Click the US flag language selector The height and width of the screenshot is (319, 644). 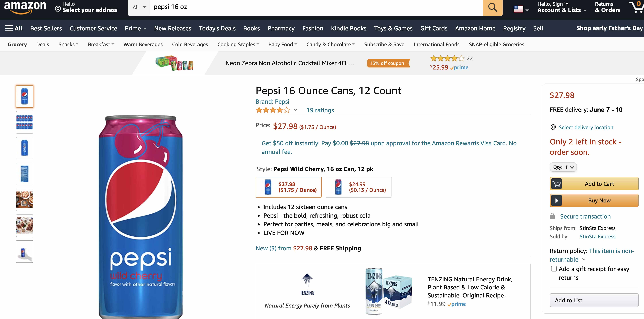521,9
